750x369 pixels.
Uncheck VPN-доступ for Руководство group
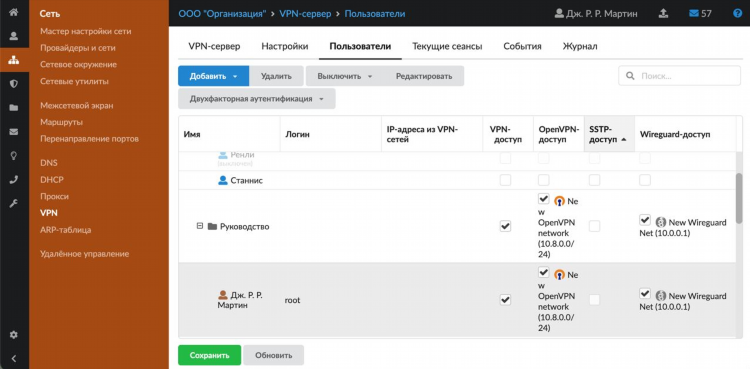(505, 226)
